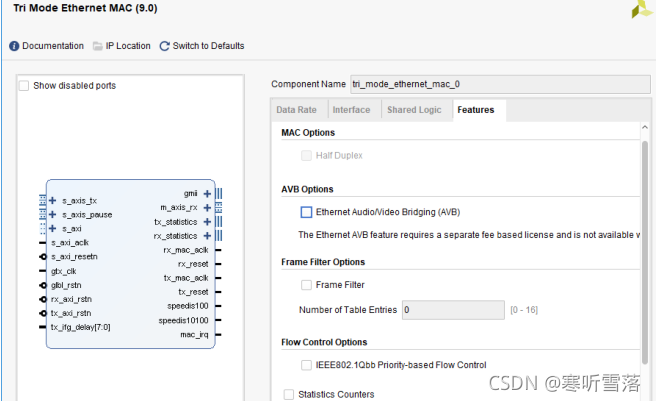Click the tx_statistics bus connector icon
The image size is (656, 401).
click(218, 221)
